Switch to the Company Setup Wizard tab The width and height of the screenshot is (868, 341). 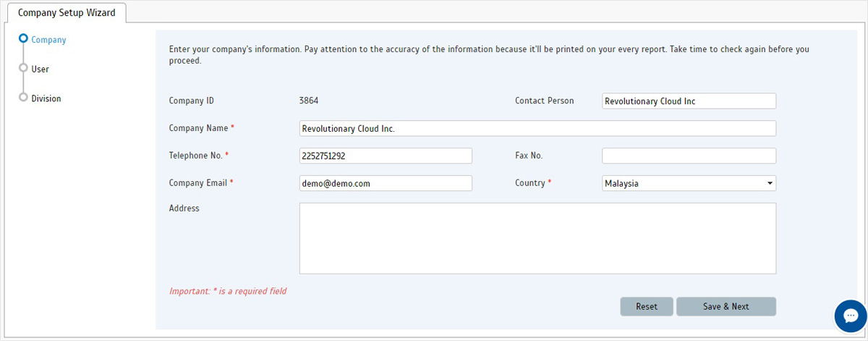67,13
